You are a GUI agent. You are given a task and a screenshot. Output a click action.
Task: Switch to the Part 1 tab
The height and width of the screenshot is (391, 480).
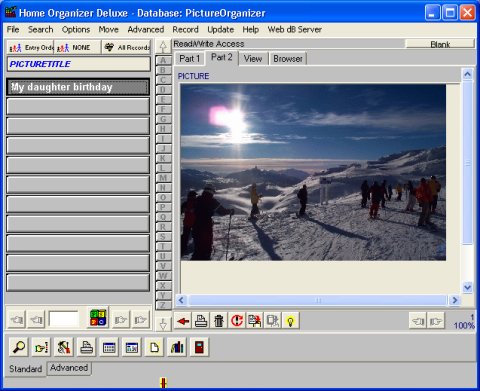click(x=190, y=59)
